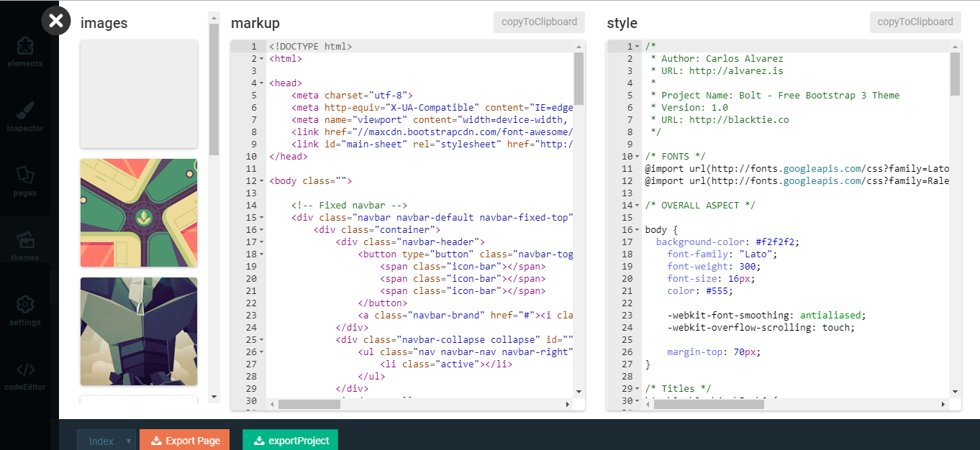
Task: Select the blank image thumbnail
Action: point(139,94)
